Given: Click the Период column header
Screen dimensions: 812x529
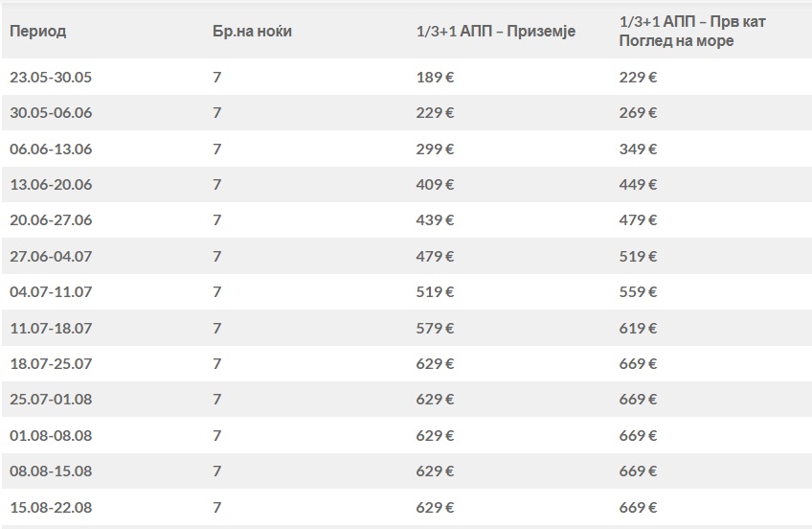Looking at the screenshot, I should point(38,32).
